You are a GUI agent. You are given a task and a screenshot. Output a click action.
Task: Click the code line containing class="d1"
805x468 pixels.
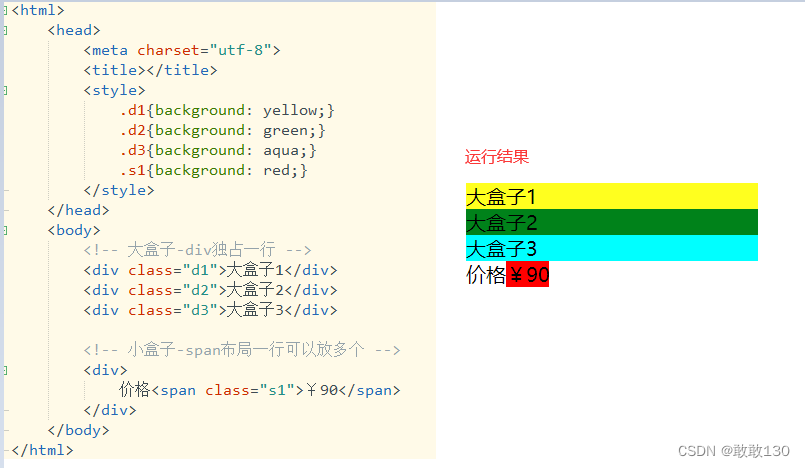pyautogui.click(x=210, y=270)
